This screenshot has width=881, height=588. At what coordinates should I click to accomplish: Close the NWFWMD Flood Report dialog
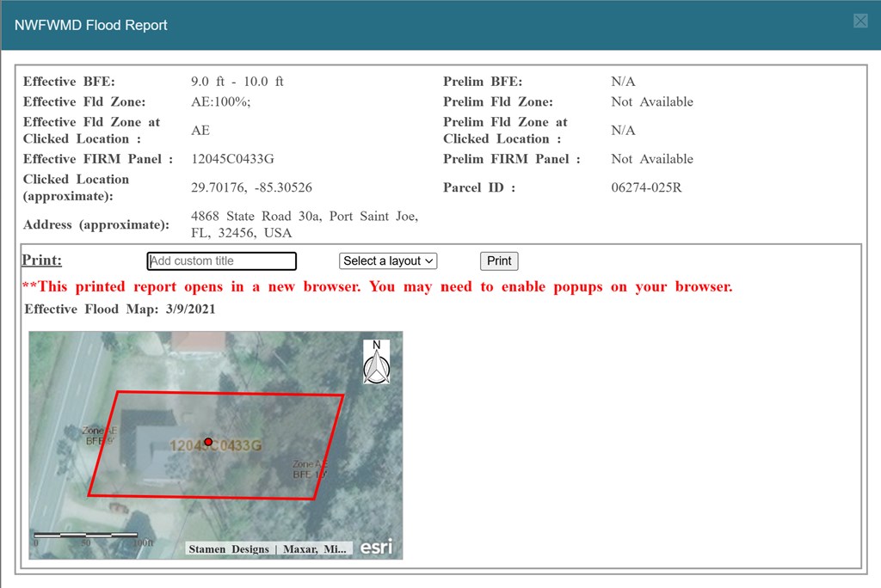860,21
